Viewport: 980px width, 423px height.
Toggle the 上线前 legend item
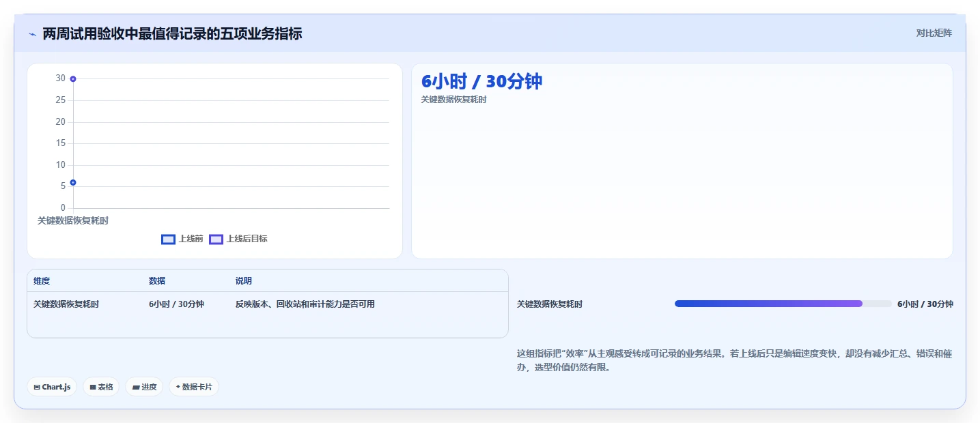(182, 239)
